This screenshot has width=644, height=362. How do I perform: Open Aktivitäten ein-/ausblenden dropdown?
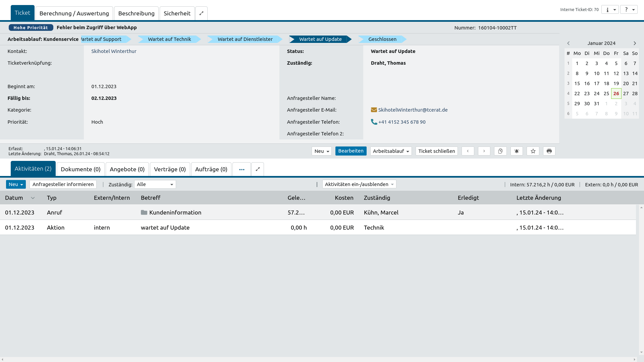(x=359, y=184)
